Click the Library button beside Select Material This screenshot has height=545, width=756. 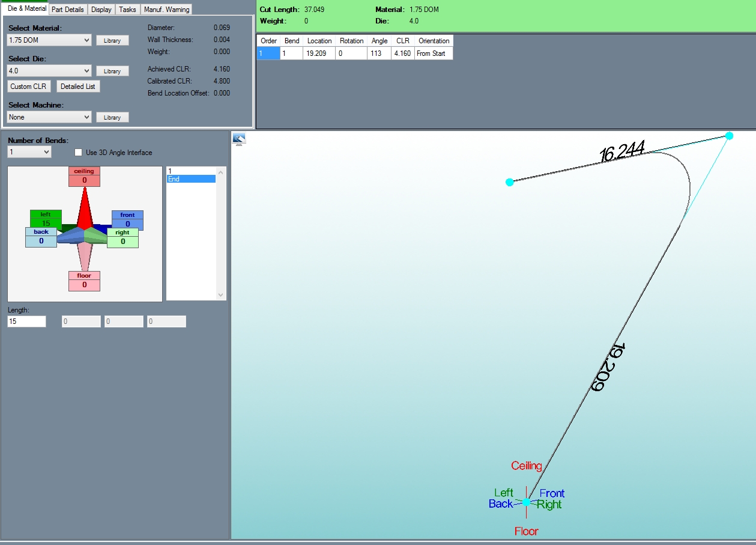pyautogui.click(x=112, y=41)
